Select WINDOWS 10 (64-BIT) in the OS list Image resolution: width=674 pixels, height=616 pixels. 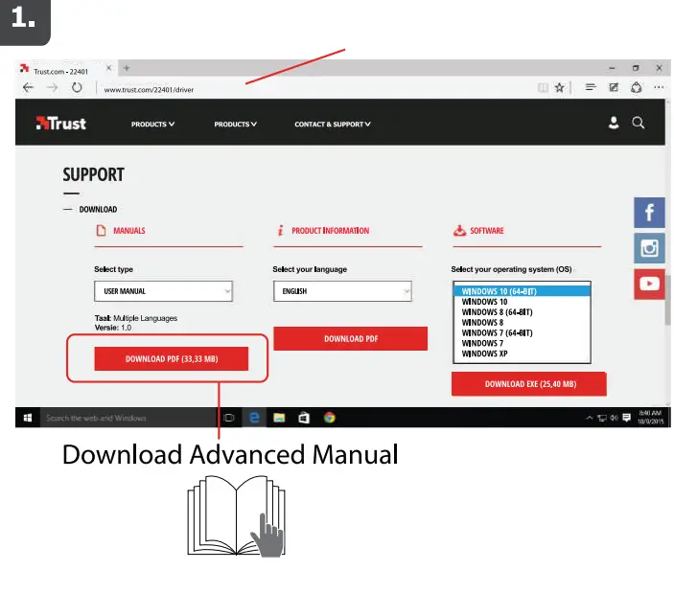(522, 291)
